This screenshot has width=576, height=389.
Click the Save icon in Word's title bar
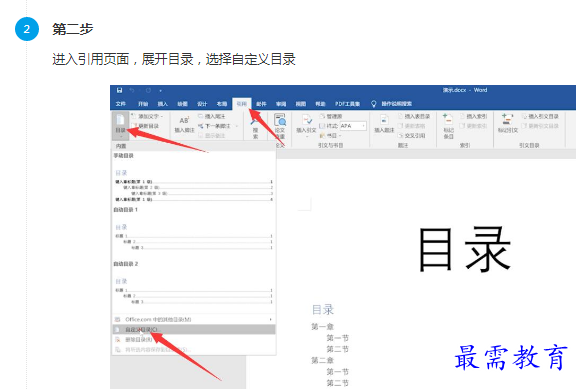[x=119, y=90]
